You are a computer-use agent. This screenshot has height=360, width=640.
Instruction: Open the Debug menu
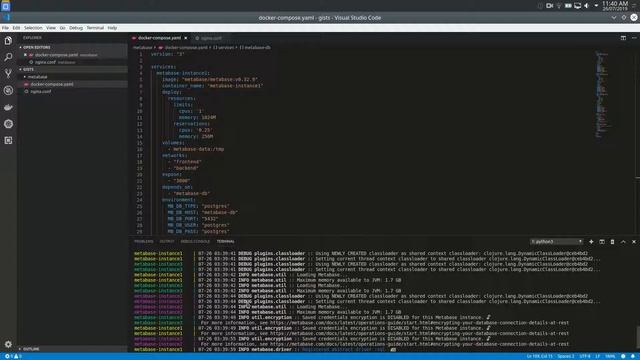point(76,28)
